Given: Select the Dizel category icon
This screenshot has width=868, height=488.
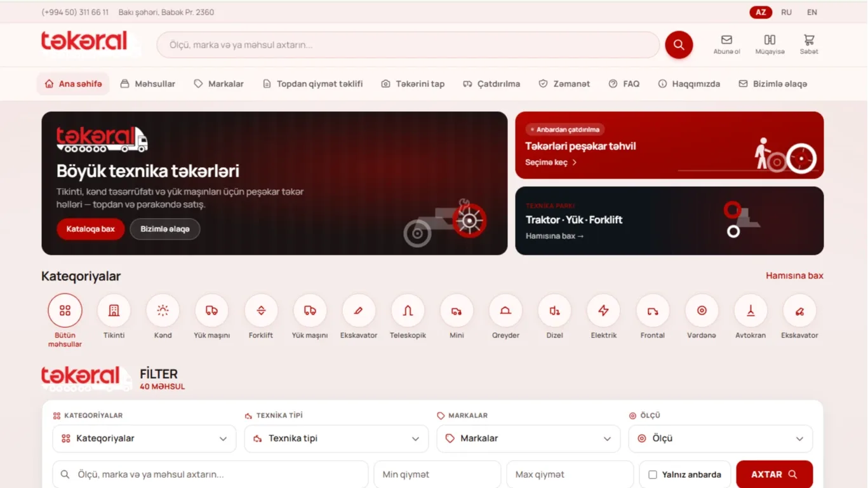Looking at the screenshot, I should point(554,310).
